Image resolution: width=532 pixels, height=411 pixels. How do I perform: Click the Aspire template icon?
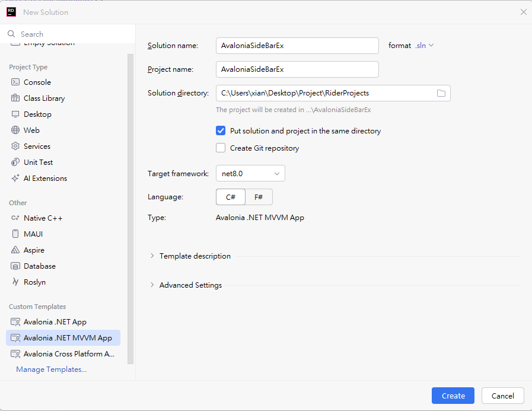15,250
